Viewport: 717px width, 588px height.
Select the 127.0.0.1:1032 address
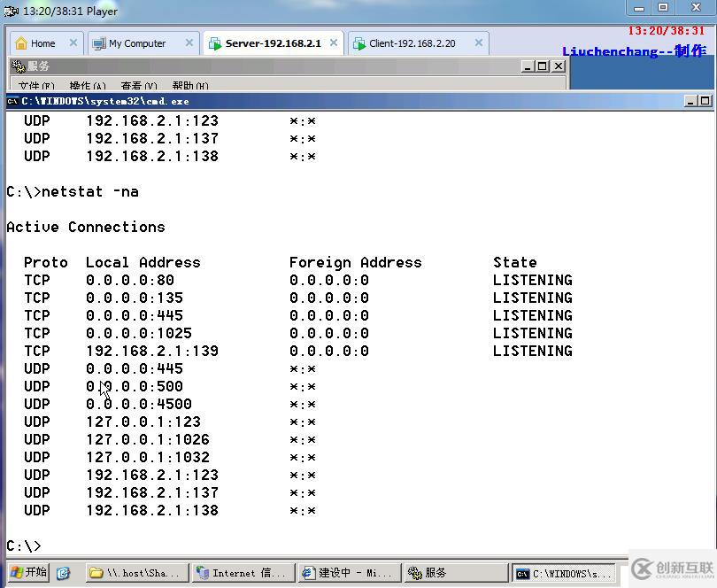pos(147,457)
